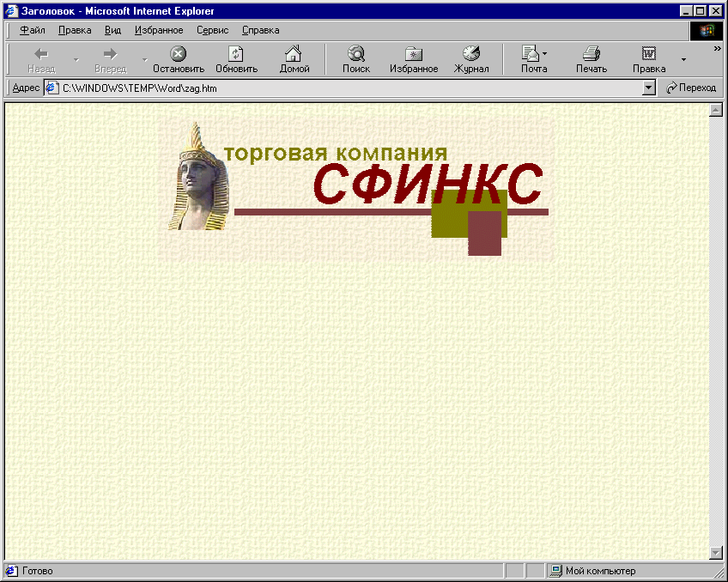Screen dimensions: 728x582
Task: Open the Вид menu
Action: [112, 30]
